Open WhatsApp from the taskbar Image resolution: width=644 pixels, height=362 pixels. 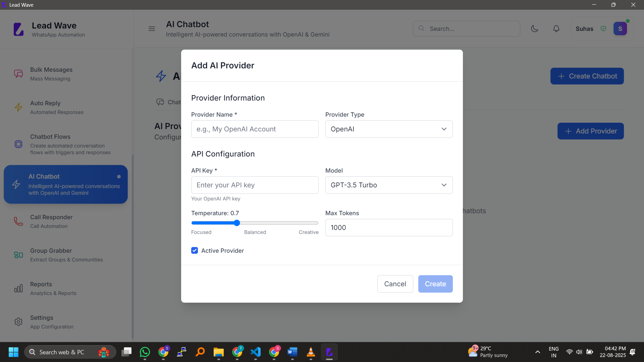pos(145,352)
